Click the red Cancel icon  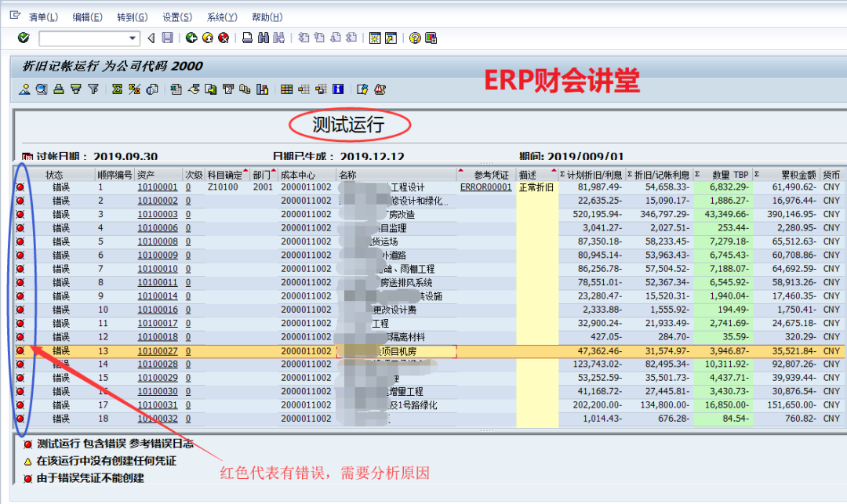[x=224, y=38]
